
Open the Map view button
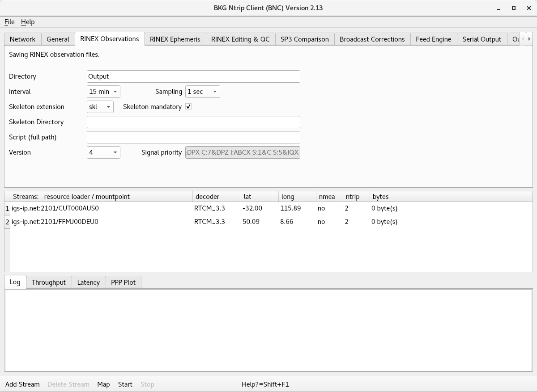click(x=103, y=384)
